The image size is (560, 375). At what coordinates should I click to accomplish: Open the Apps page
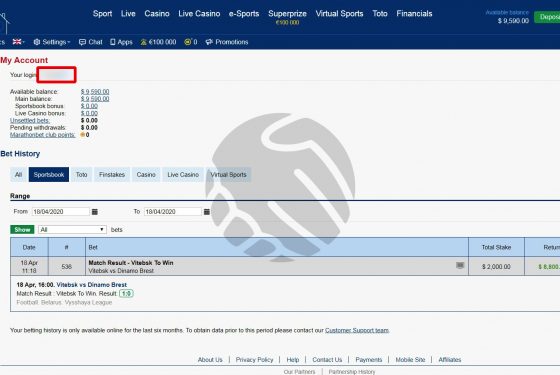(121, 42)
